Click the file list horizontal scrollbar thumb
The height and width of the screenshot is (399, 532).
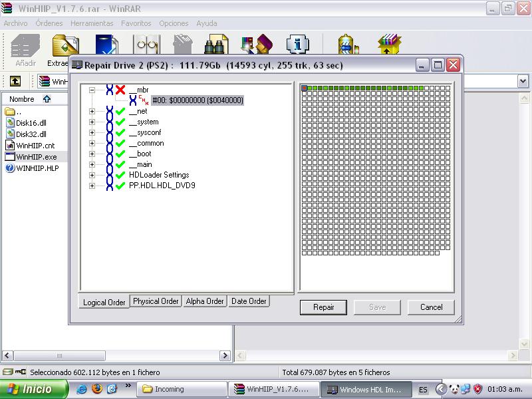(x=59, y=356)
